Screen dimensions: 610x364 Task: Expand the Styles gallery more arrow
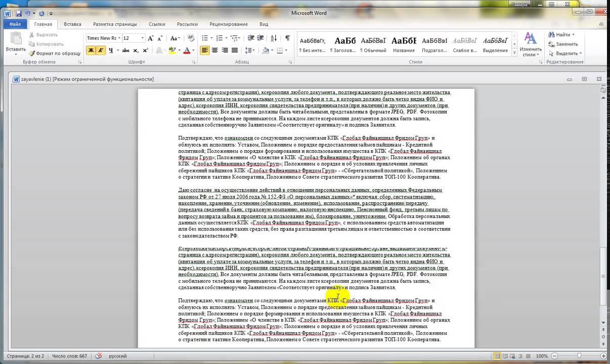(x=514, y=52)
